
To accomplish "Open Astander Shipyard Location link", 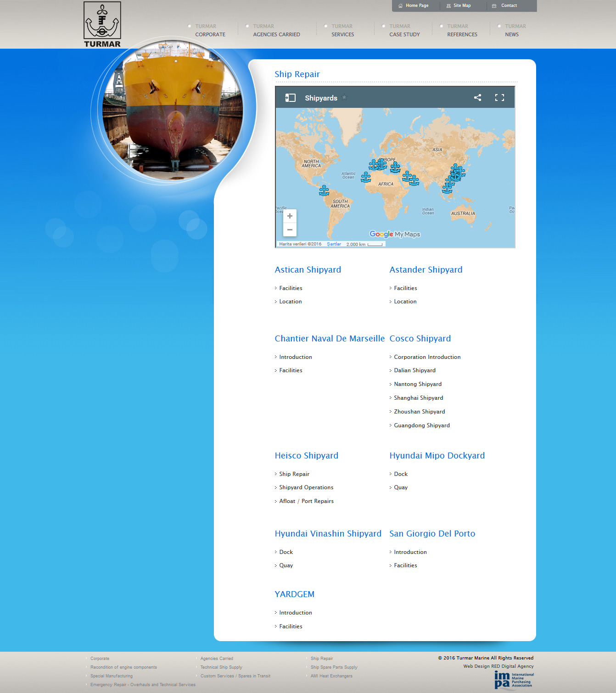I will (405, 302).
